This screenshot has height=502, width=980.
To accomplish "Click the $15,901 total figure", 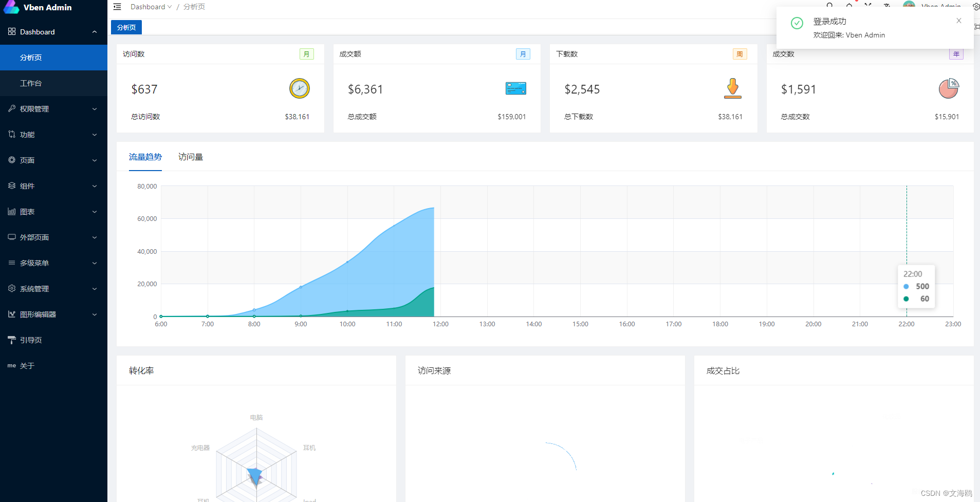I will point(947,117).
